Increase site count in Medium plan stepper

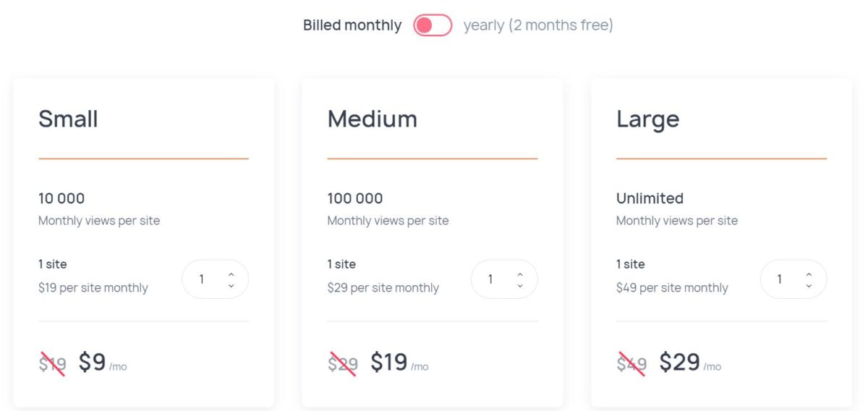[520, 274]
